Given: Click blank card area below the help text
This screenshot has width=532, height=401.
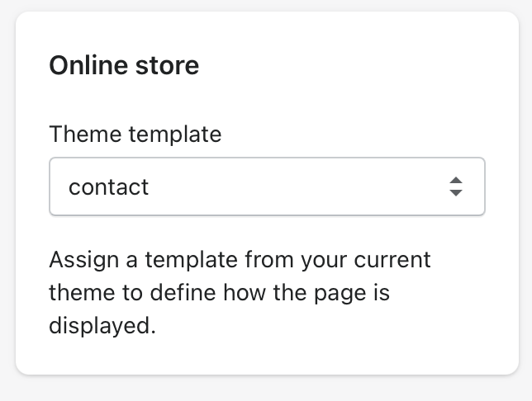Looking at the screenshot, I should [x=266, y=356].
